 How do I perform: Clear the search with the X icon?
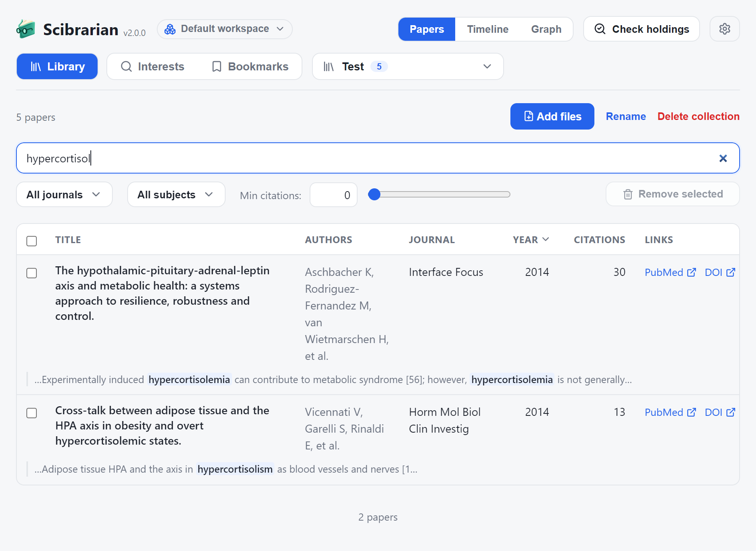pyautogui.click(x=723, y=158)
